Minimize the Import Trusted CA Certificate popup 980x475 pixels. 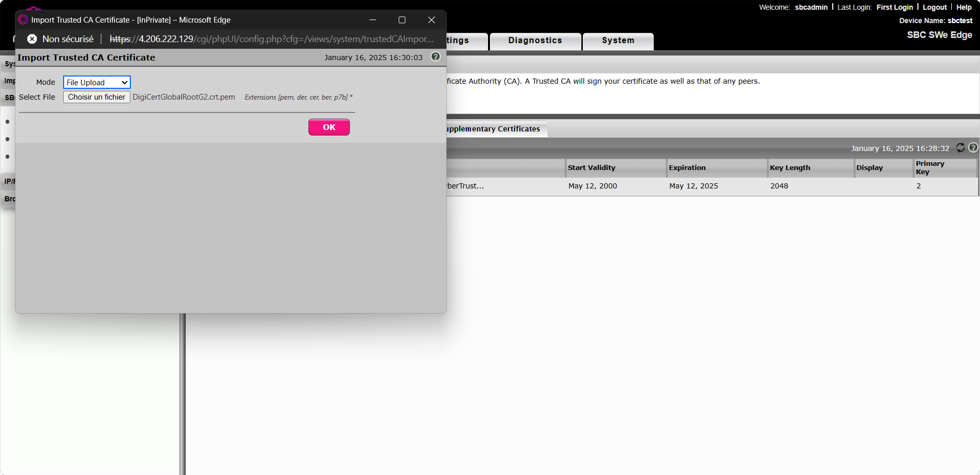[x=373, y=20]
